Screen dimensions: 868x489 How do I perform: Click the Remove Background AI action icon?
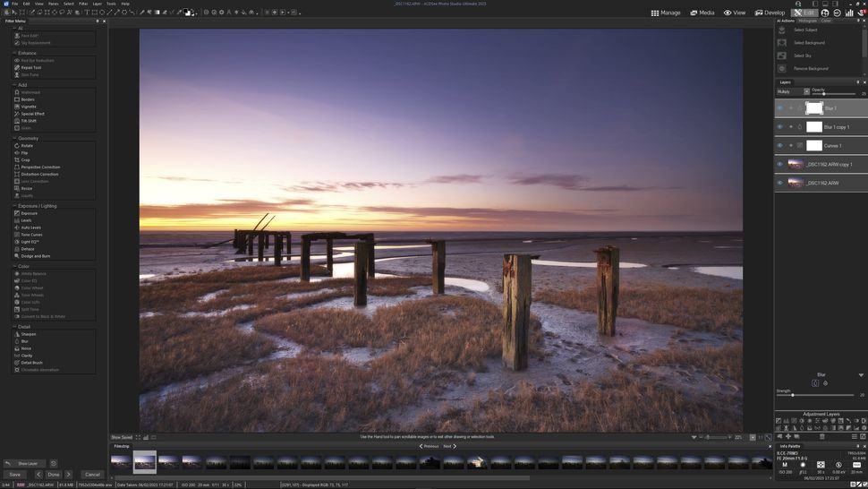coord(781,69)
